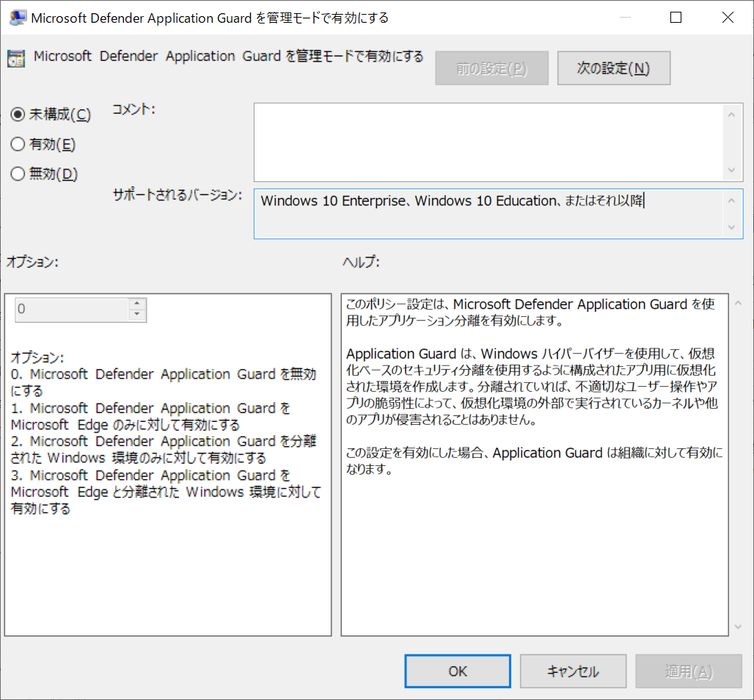The image size is (754, 700).
Task: Click option text '0. Microsoft Defender Application Guard を無効にする'
Action: (163, 382)
